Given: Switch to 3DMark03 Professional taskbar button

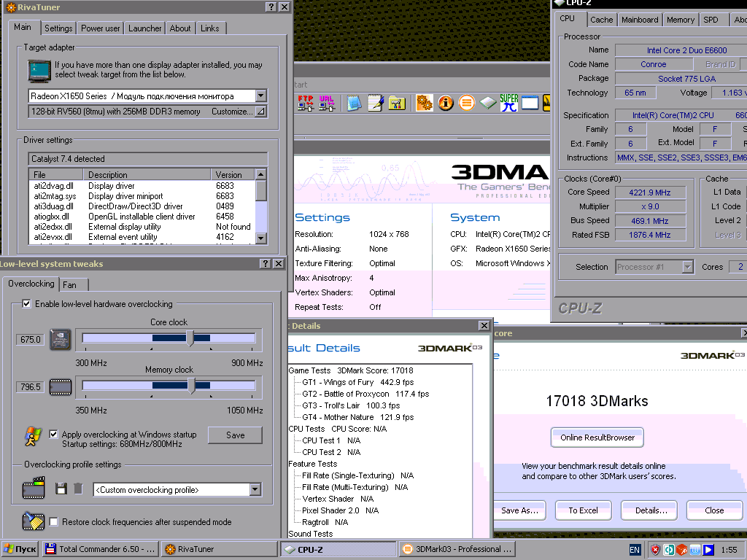Looking at the screenshot, I should pos(458,549).
